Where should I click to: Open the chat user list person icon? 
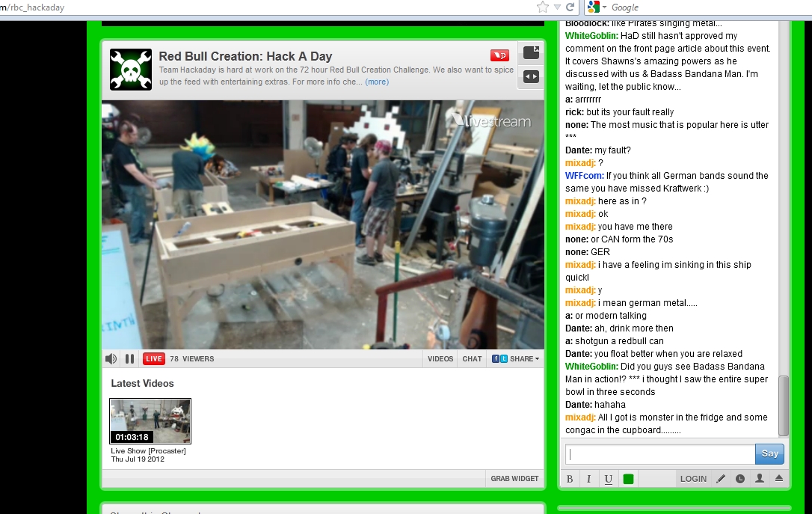760,479
